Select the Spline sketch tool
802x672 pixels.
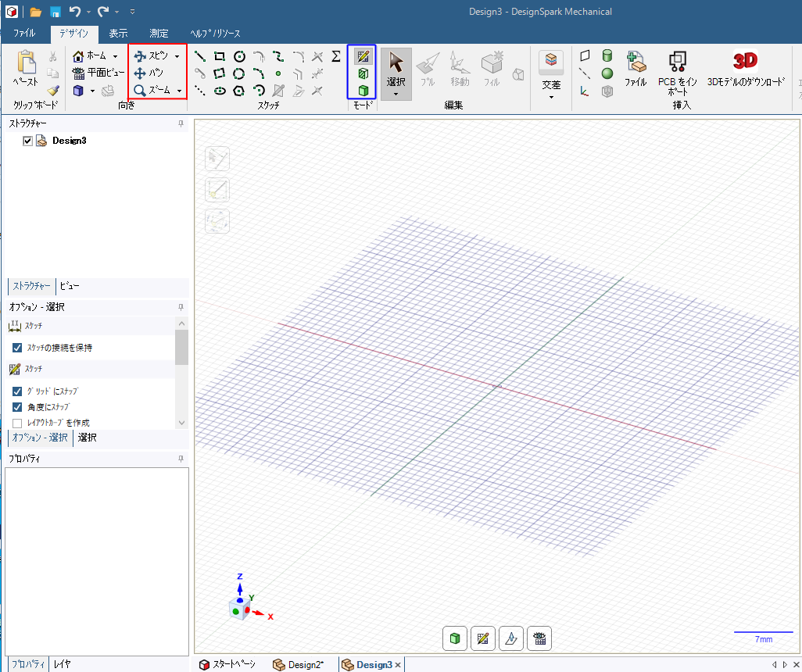[278, 56]
